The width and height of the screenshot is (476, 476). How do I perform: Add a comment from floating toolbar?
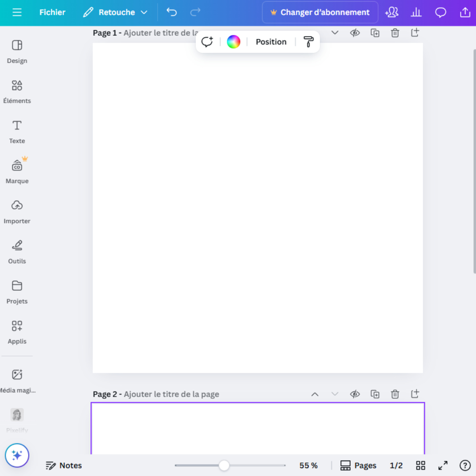coord(207,42)
